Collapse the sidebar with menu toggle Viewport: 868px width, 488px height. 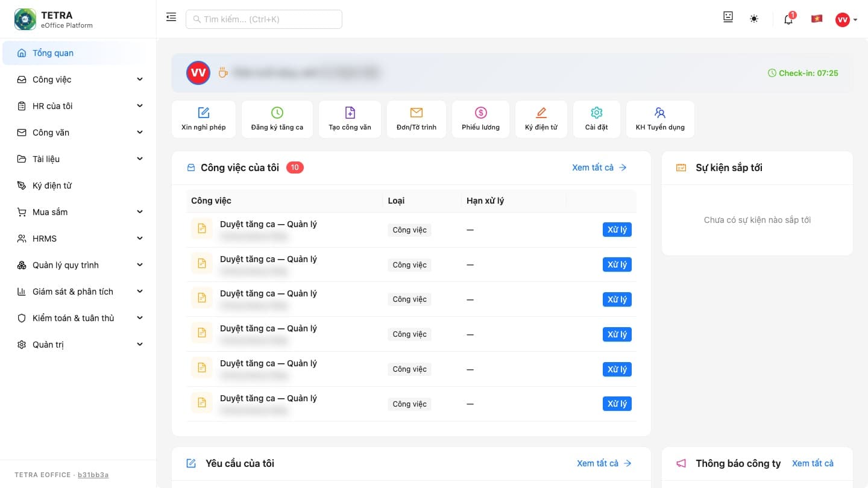[171, 17]
